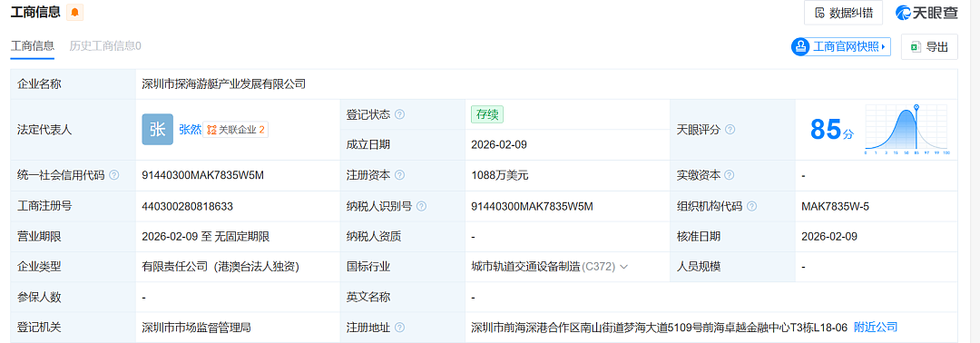980x343 pixels.
Task: Select company name 深圳市探海游艇产业发展有限公司
Action: 224,84
